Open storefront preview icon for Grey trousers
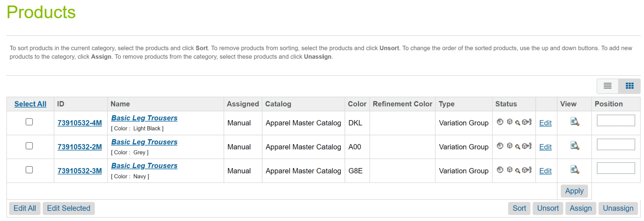Image resolution: width=644 pixels, height=221 pixels. pos(575,146)
